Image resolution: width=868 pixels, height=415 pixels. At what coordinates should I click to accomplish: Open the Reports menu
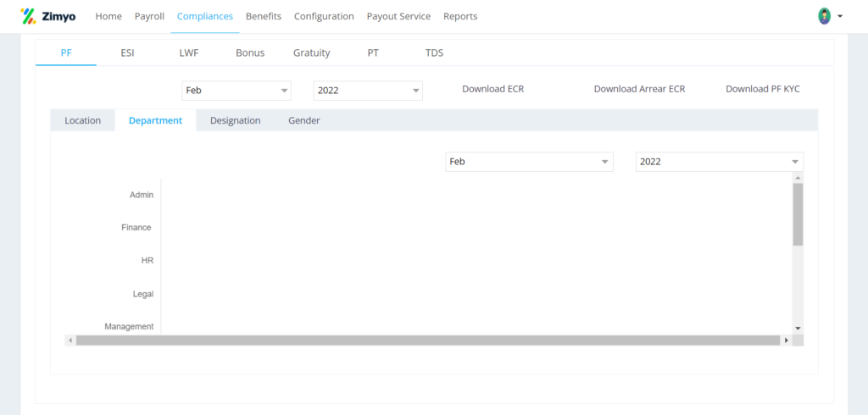coord(460,16)
